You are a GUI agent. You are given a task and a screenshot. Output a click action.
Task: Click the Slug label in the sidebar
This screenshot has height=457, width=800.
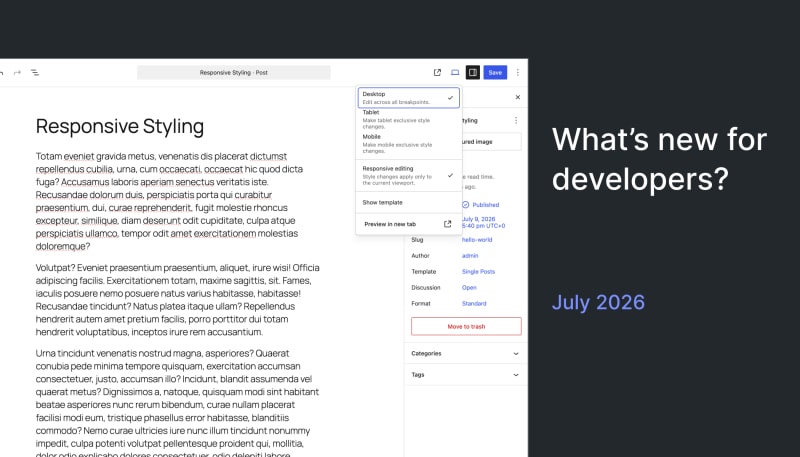417,240
